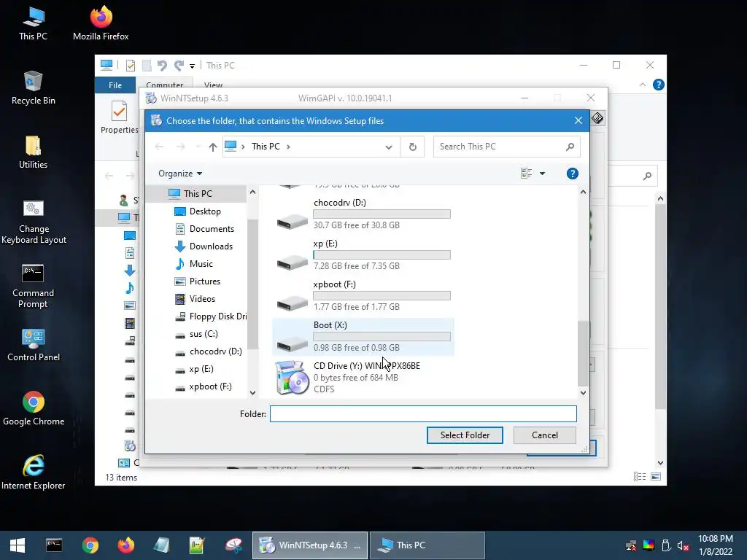Select xpboot (F:) in navigation tree
The width and height of the screenshot is (747, 560).
[210, 386]
